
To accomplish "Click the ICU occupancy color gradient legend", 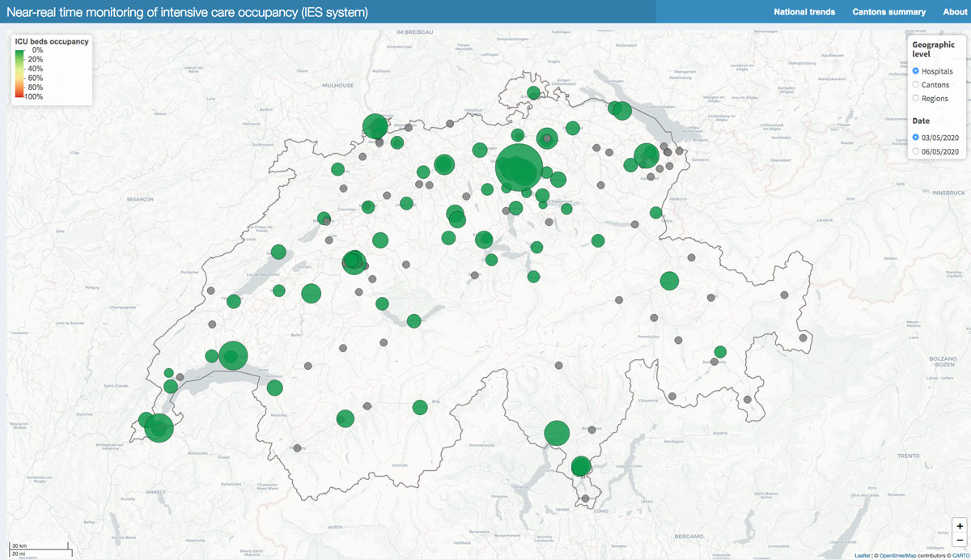I will pos(19,73).
